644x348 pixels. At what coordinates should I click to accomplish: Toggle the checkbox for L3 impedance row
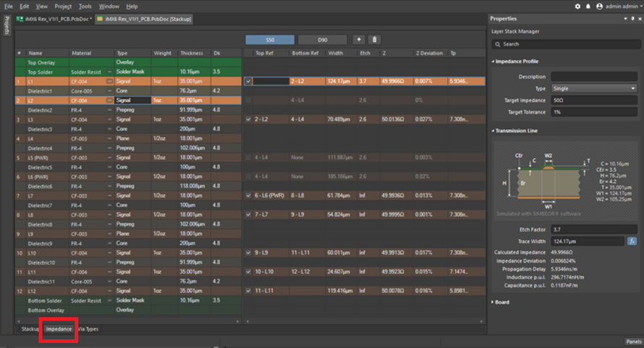click(x=248, y=119)
